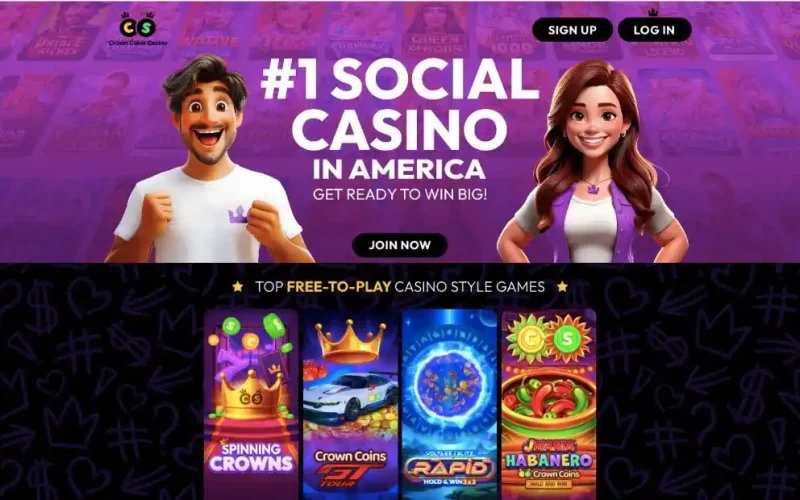The width and height of the screenshot is (800, 500).
Task: Click the Crown Coins Casino logo
Action: (137, 29)
